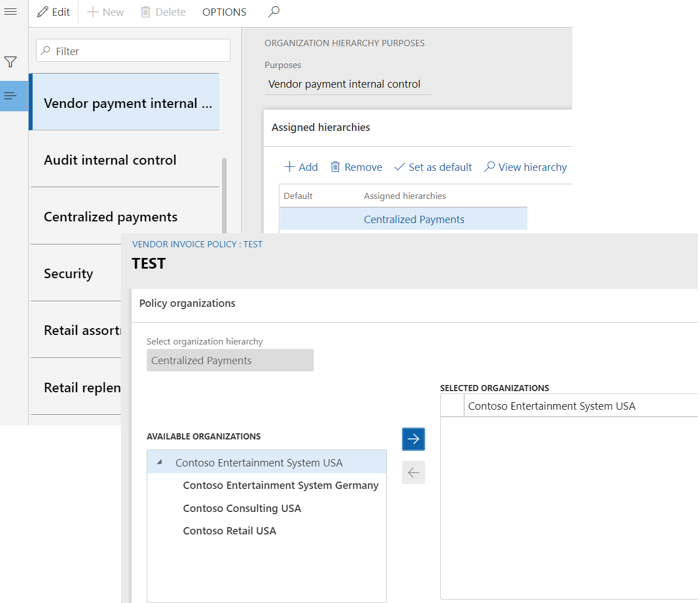Viewport: 700px width, 603px height.
Task: Open the hamburger navigation menu
Action: (10, 12)
